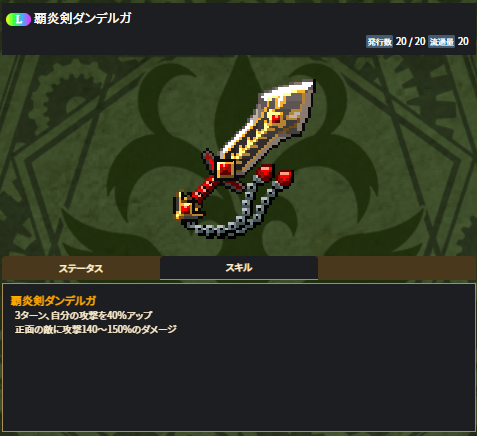Click the empty brown tab area
Image resolution: width=477 pixels, height=436 pixels.
pos(397,268)
